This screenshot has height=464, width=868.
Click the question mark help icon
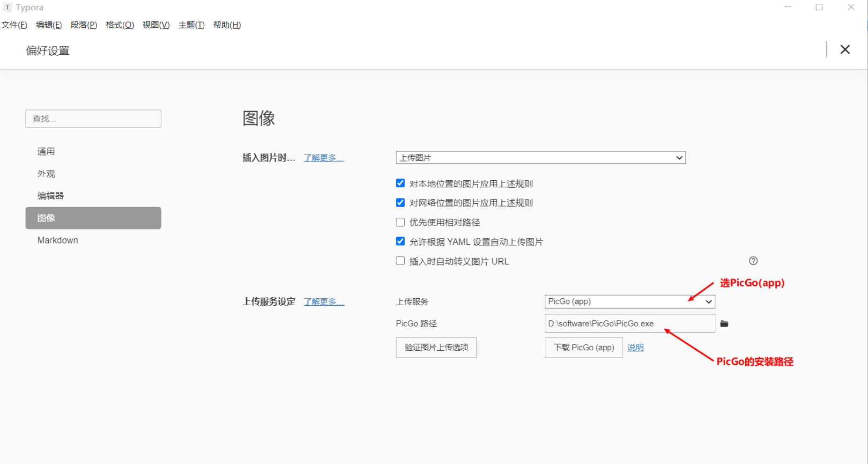(x=753, y=260)
